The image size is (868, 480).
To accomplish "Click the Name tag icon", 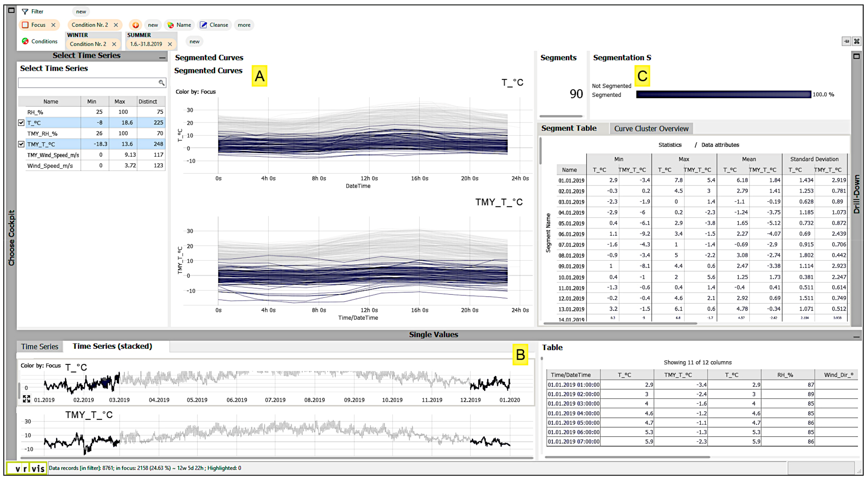I will click(170, 25).
